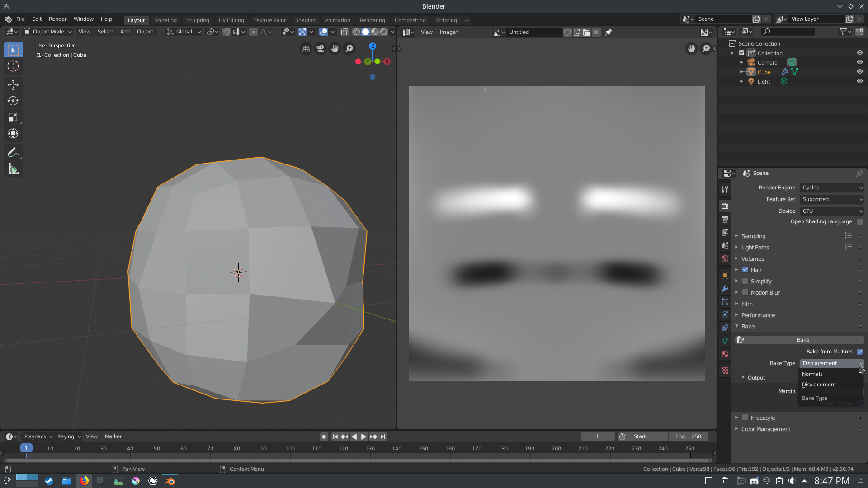868x488 pixels.
Task: Select the Rotate tool in the toolbar
Action: coord(13,101)
